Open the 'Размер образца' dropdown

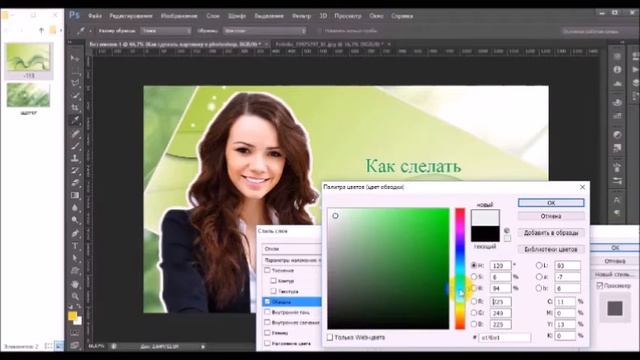(166, 31)
